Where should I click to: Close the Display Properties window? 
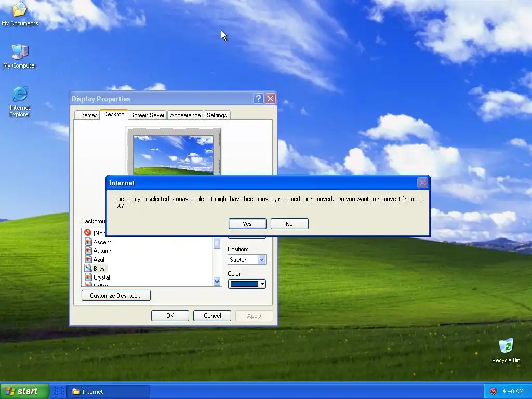click(270, 99)
